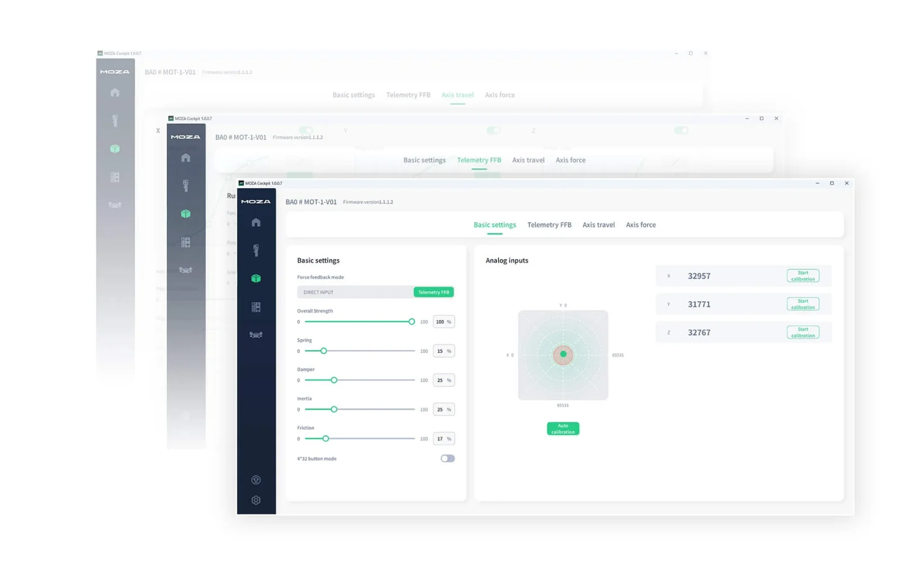This screenshot has width=924, height=570.
Task: Click the Friction percentage input field
Action: (440, 439)
